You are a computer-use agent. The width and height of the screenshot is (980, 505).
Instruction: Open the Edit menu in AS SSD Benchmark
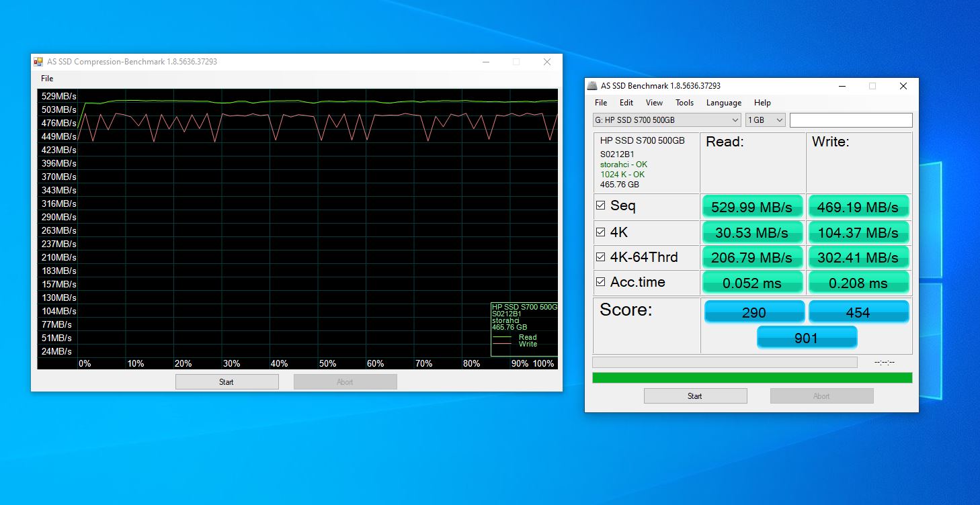click(x=626, y=103)
